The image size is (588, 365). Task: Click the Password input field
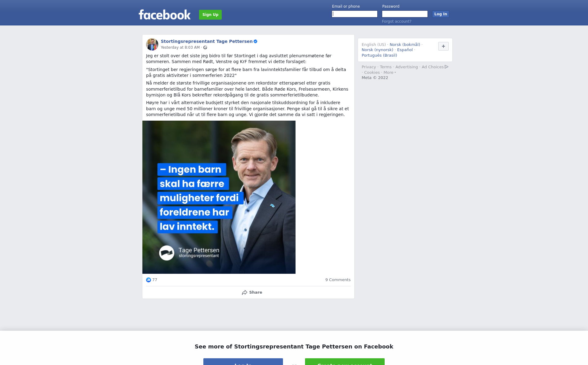pyautogui.click(x=405, y=14)
